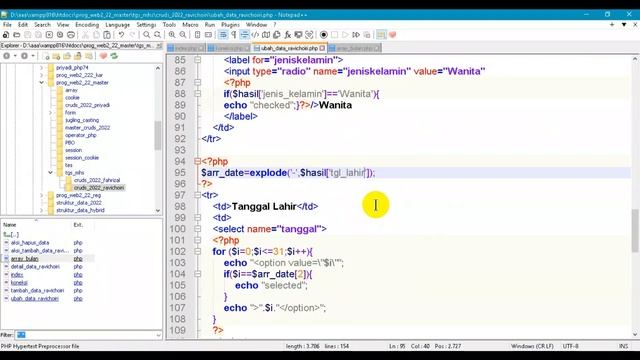Open the File menu
This screenshot has width=640, height=360.
[7, 24]
